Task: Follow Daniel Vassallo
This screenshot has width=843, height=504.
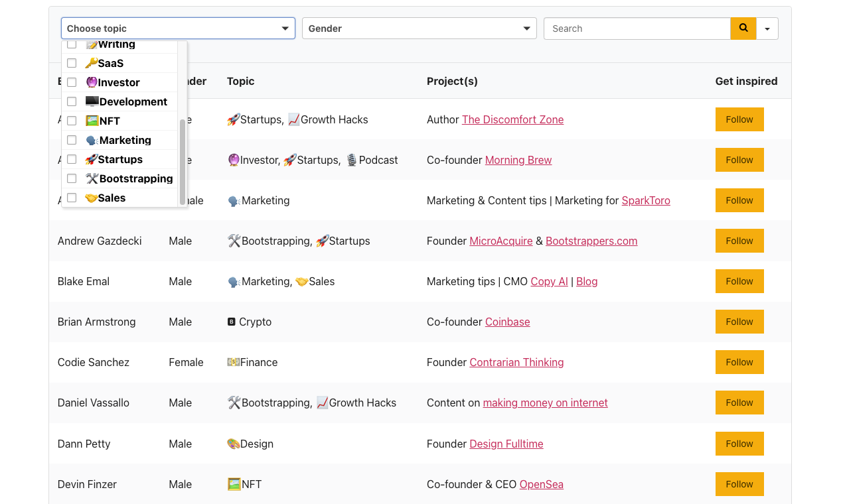Action: coord(739,403)
